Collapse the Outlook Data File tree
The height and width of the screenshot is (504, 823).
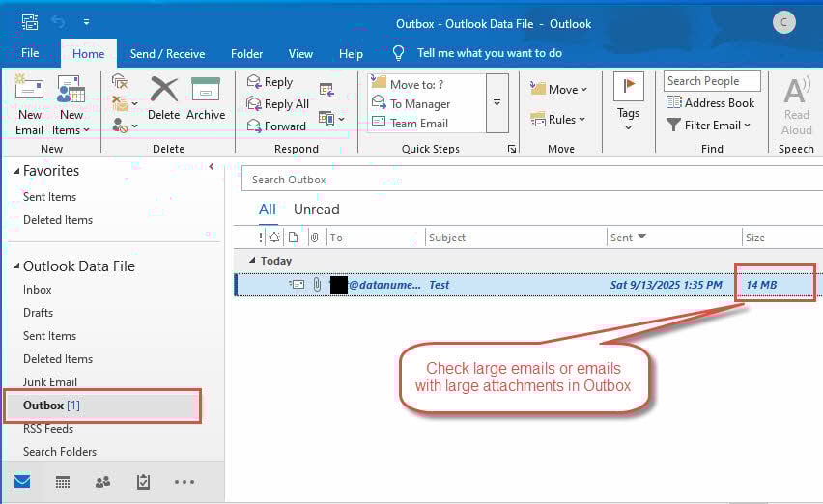tap(16, 266)
